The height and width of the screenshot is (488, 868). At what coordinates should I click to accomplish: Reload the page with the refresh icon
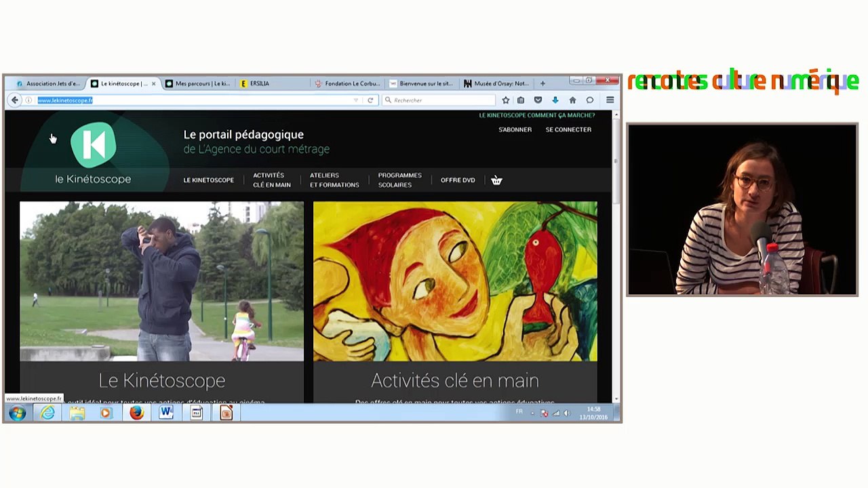click(x=370, y=100)
